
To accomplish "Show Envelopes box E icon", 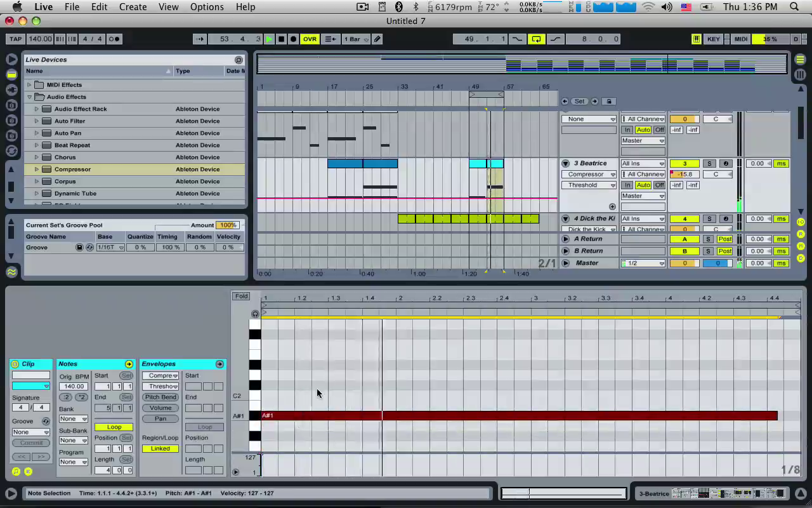I will pos(28,471).
